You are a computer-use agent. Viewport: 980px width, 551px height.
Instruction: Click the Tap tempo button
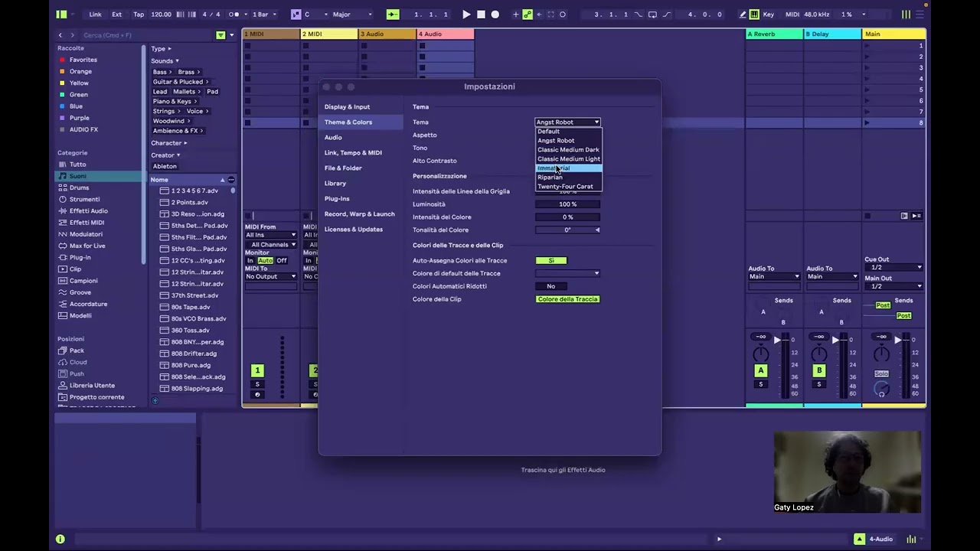click(x=139, y=14)
